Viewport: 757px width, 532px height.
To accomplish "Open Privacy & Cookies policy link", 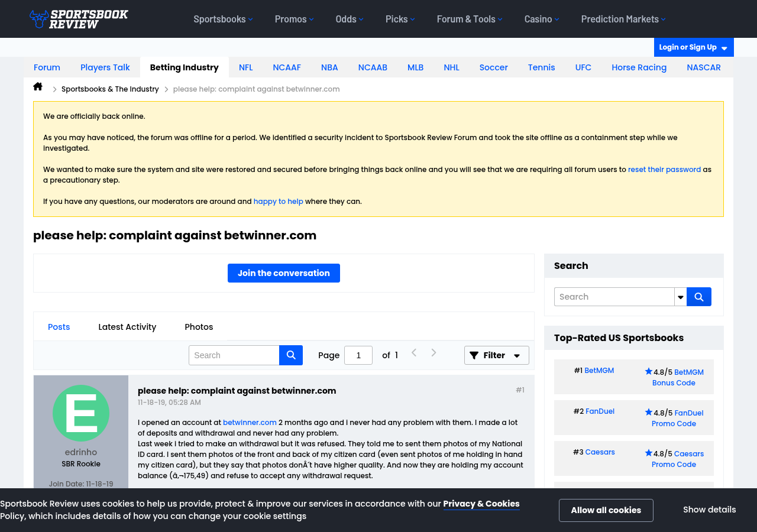I will click(481, 504).
